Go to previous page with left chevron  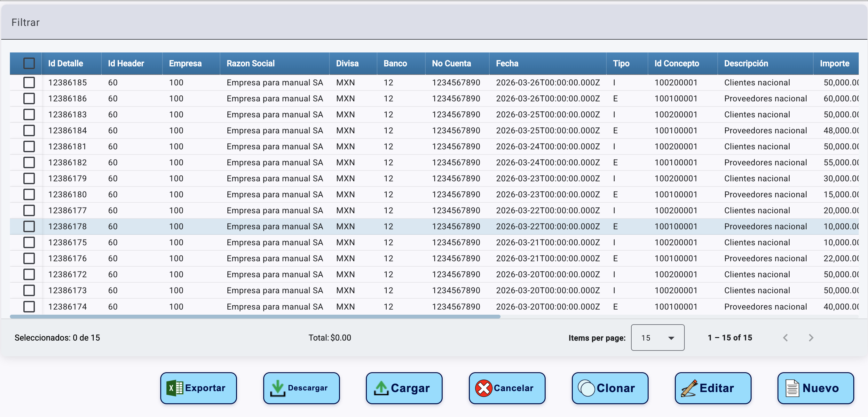click(785, 337)
